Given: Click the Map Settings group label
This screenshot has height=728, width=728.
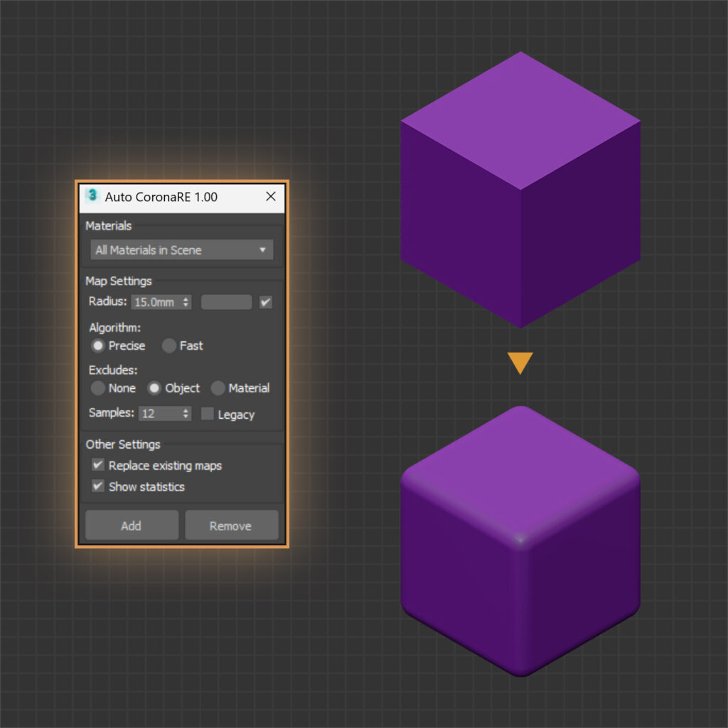Looking at the screenshot, I should coord(119,281).
